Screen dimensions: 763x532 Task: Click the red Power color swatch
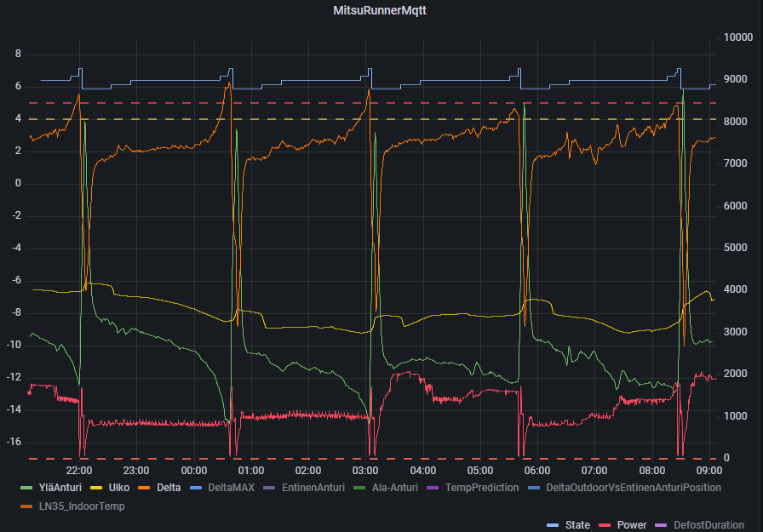pyautogui.click(x=606, y=525)
